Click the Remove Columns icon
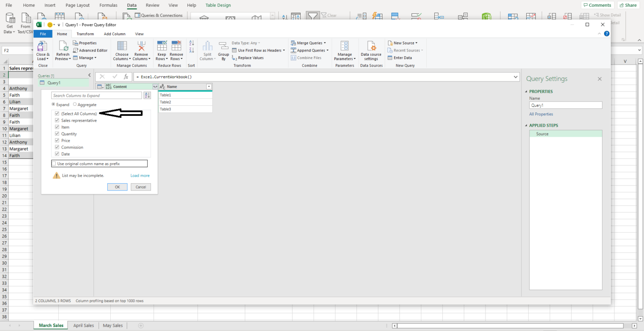The image size is (644, 331). coord(141,46)
